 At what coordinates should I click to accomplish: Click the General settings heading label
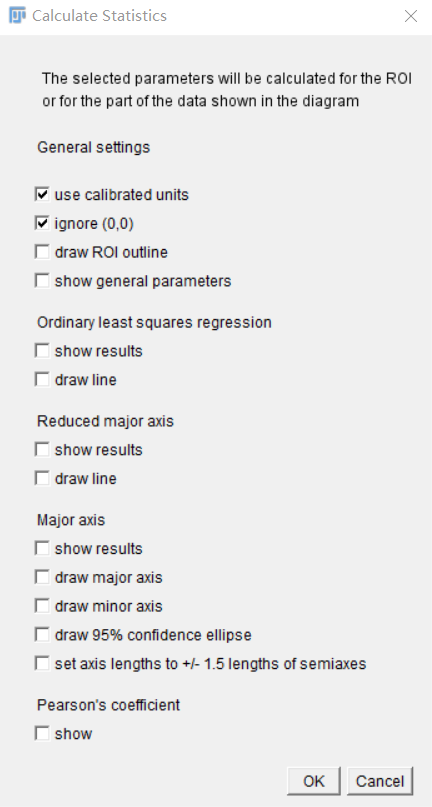(94, 147)
